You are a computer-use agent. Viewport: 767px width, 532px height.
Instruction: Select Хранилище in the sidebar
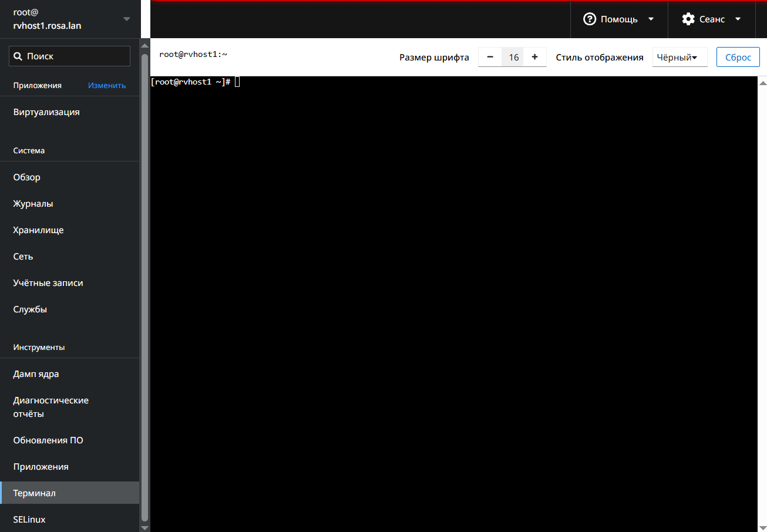click(x=38, y=230)
